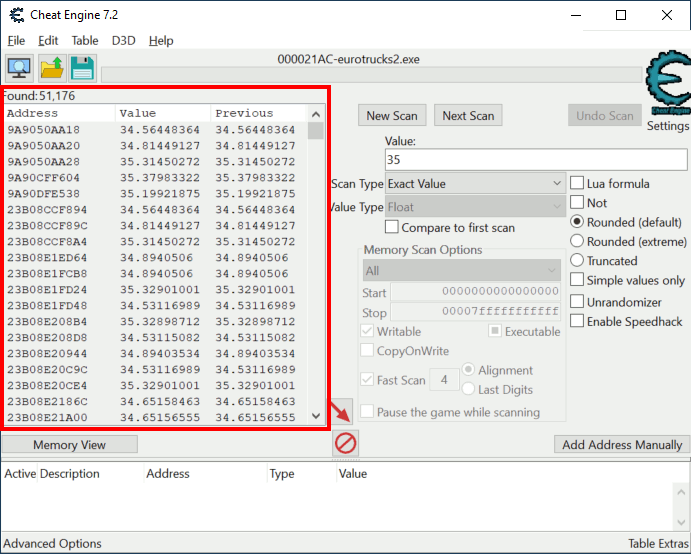691x554 pixels.
Task: Toggle the Executable checkbox
Action: coord(495,331)
